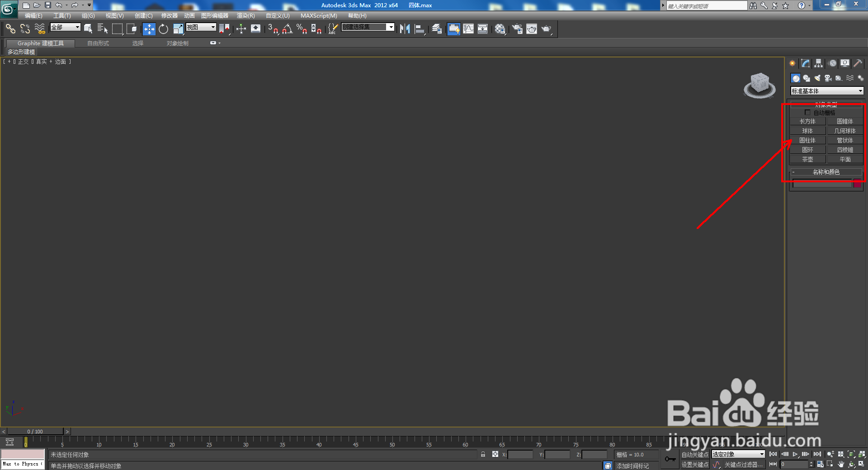Click the Play Animation button
The image size is (868, 470).
coord(795,454)
